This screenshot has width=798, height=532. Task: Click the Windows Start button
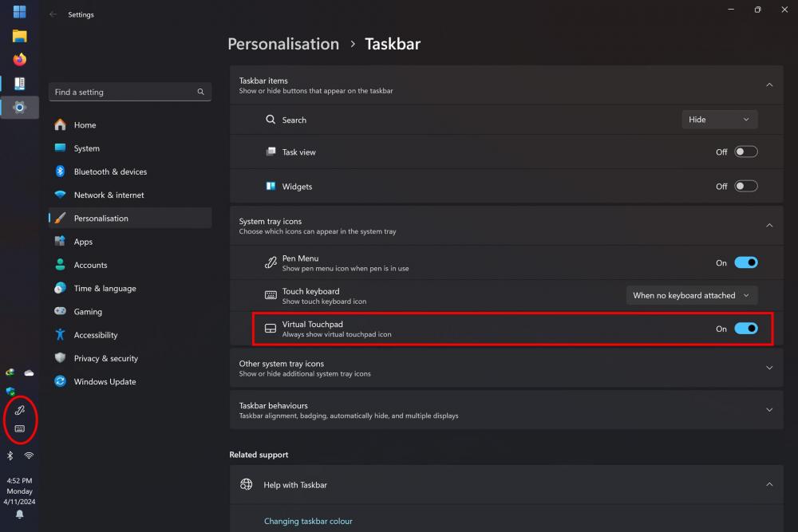click(20, 12)
